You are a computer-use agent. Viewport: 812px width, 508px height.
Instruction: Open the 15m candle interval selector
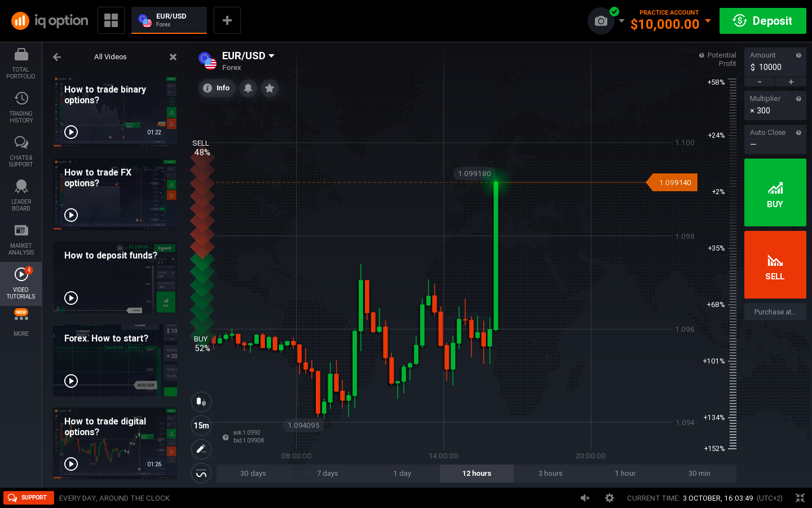pos(201,426)
